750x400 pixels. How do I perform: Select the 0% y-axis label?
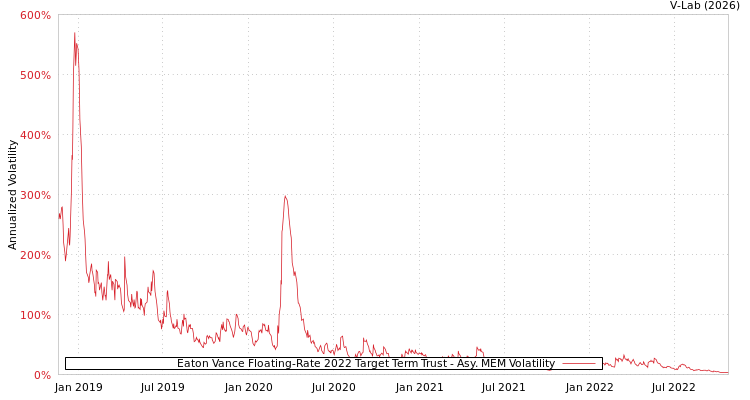point(43,375)
